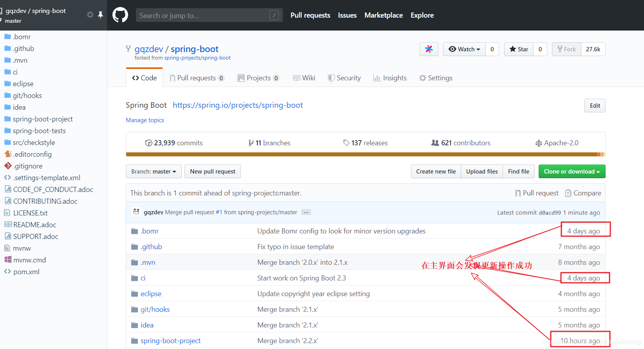
Task: Click the README.adoc book icon in sidebar
Action: pos(7,224)
